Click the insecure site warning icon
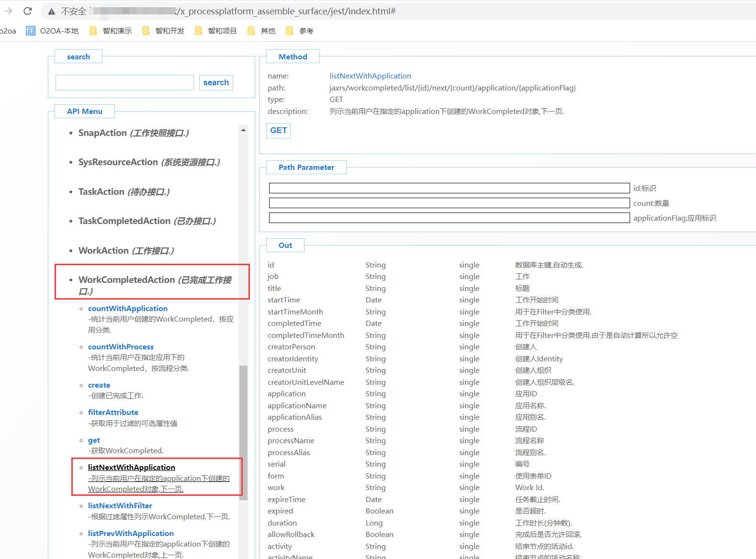The image size is (756, 559). (x=52, y=11)
